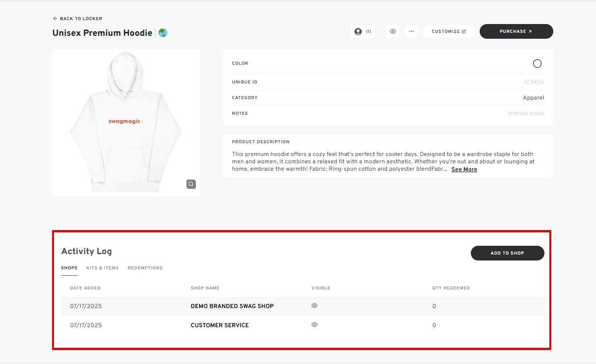The image size is (596, 364).
Task: Select the Shops tab
Action: click(69, 268)
